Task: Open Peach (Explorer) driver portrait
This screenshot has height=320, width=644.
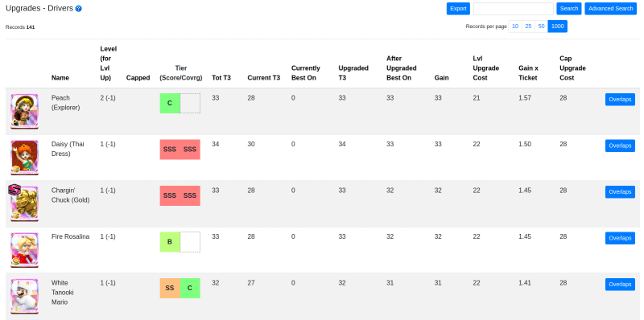Action: 24,111
